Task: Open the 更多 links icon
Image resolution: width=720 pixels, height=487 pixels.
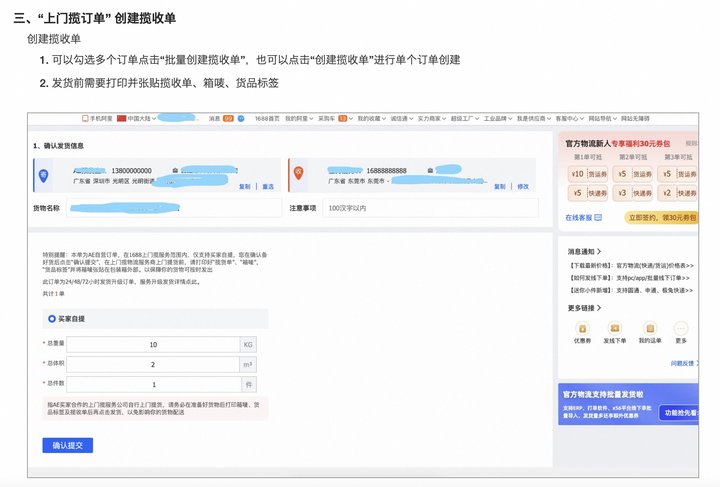Action: [681, 328]
